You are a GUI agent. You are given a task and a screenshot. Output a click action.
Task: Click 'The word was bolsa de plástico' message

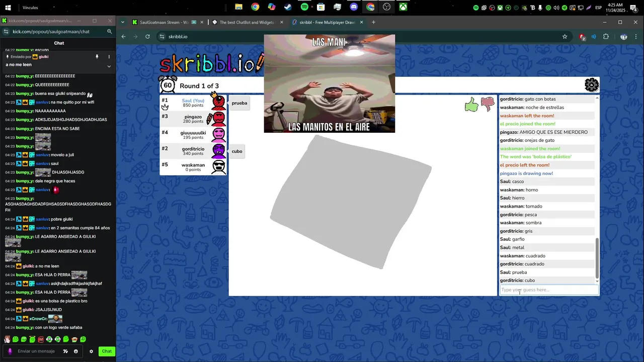[536, 157]
